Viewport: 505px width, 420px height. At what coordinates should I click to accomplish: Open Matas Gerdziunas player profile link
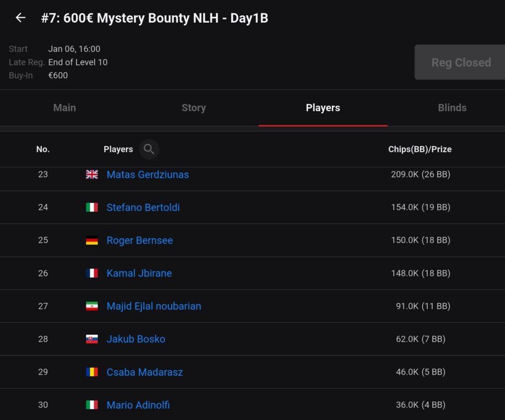coord(147,174)
